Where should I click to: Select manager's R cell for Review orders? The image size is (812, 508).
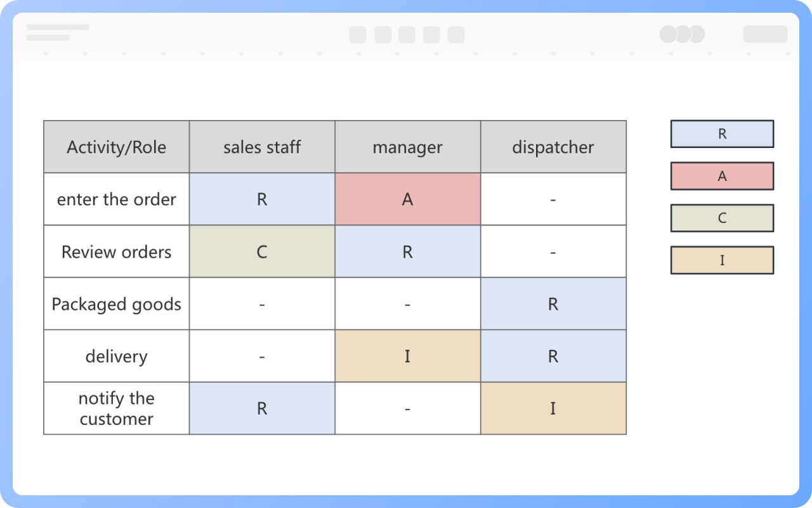click(x=407, y=251)
